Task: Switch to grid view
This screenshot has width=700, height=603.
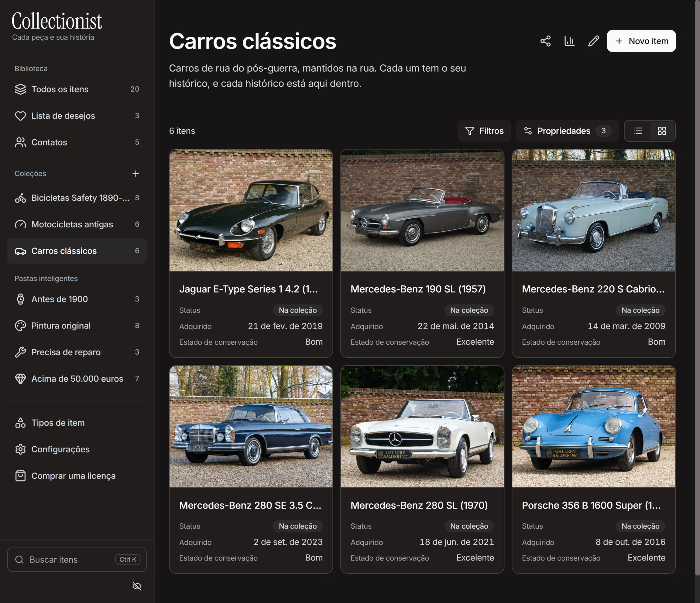Action: click(662, 131)
